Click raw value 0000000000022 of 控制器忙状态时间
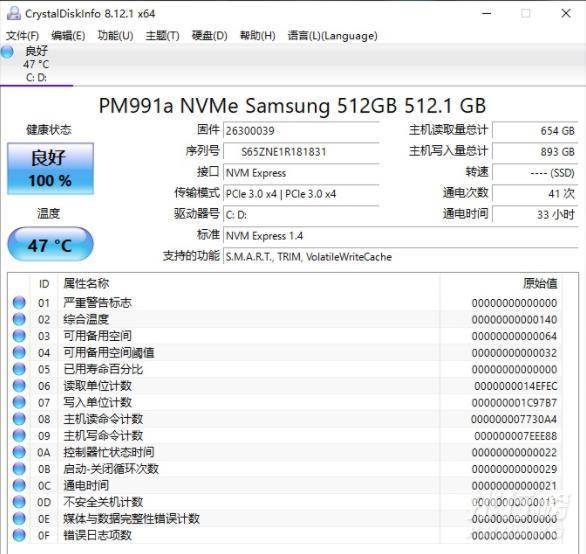 pyautogui.click(x=514, y=453)
